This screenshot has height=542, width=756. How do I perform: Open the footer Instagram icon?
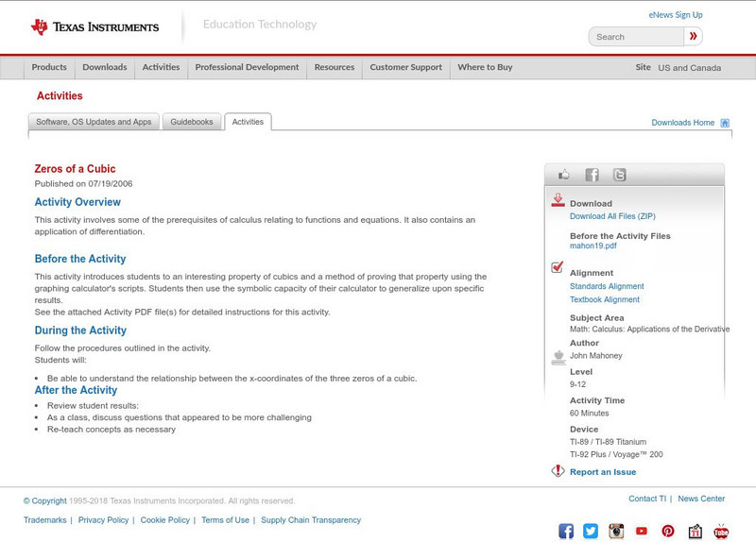pos(616,531)
